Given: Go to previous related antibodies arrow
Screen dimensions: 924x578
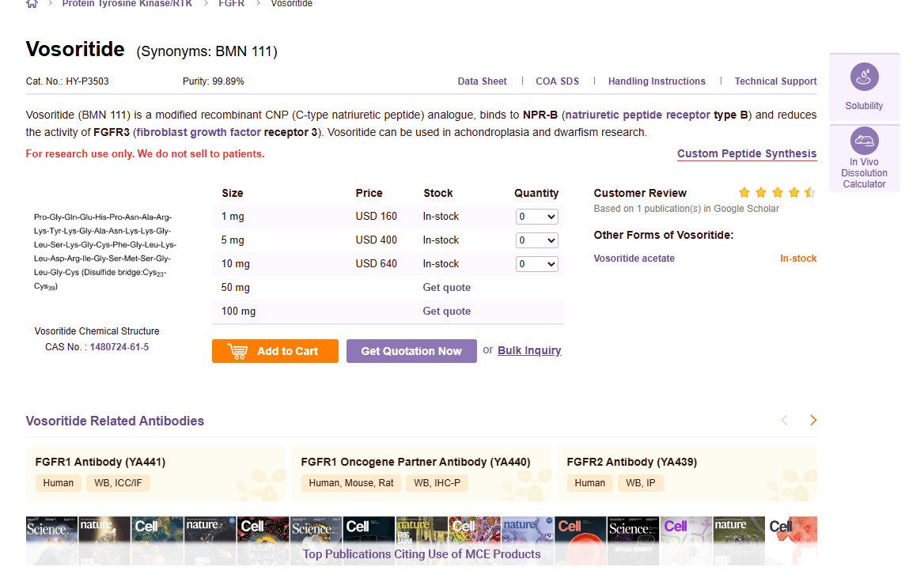Looking at the screenshot, I should point(785,421).
